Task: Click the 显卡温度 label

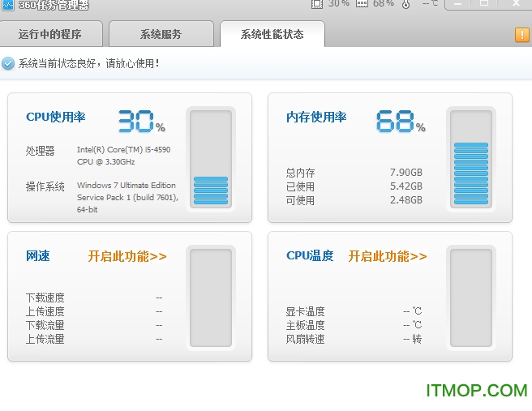Action: [306, 311]
